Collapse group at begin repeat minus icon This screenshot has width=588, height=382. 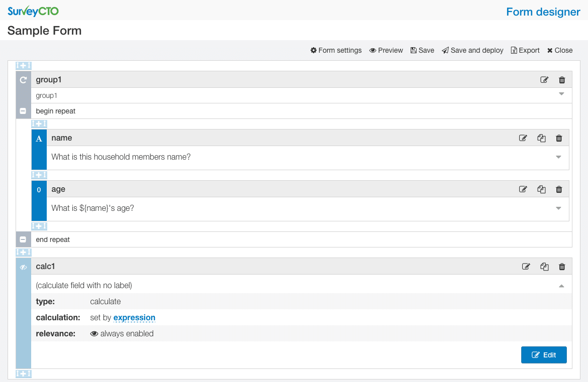[23, 111]
